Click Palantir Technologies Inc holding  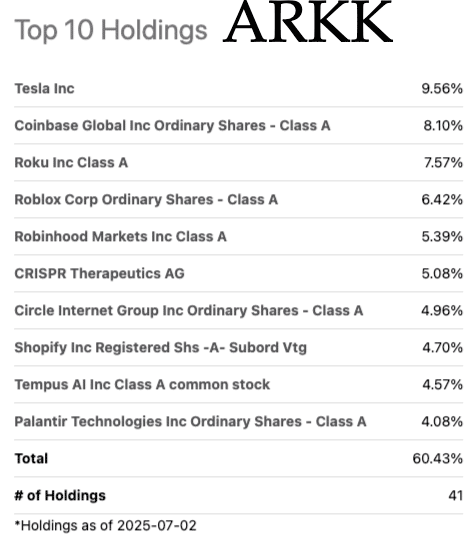pyautogui.click(x=190, y=422)
